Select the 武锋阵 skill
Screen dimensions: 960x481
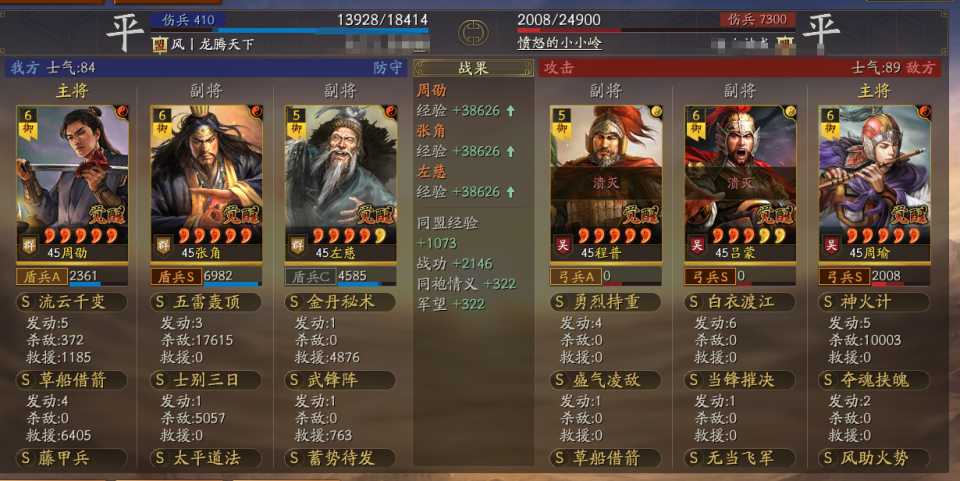coord(340,380)
